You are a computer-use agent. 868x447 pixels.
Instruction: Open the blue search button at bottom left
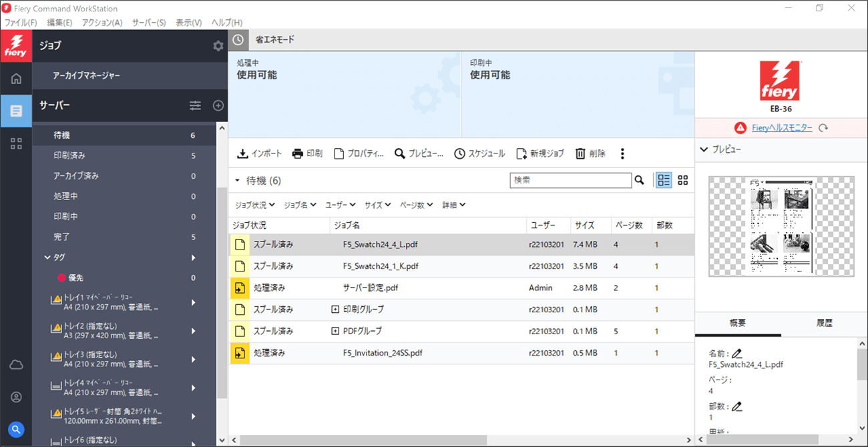click(x=16, y=430)
